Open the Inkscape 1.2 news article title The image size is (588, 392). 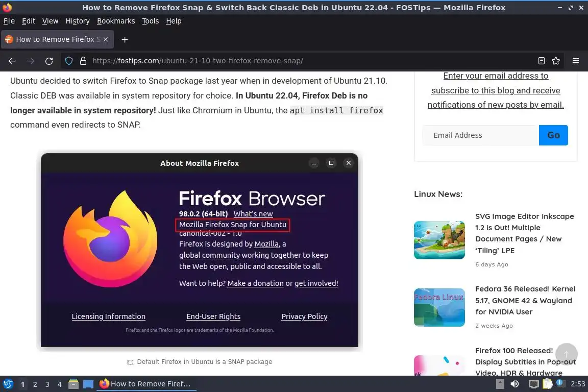tap(524, 233)
